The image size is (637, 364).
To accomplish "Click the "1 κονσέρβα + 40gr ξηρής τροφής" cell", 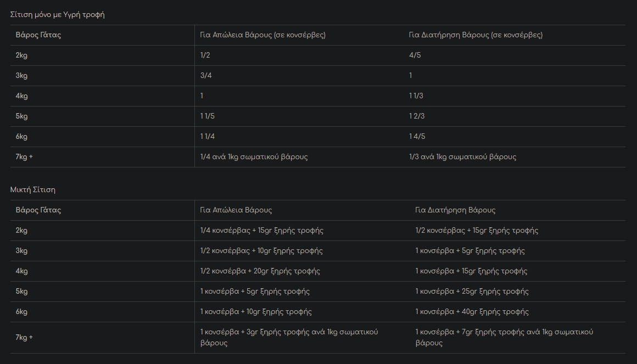I will pyautogui.click(x=472, y=312).
